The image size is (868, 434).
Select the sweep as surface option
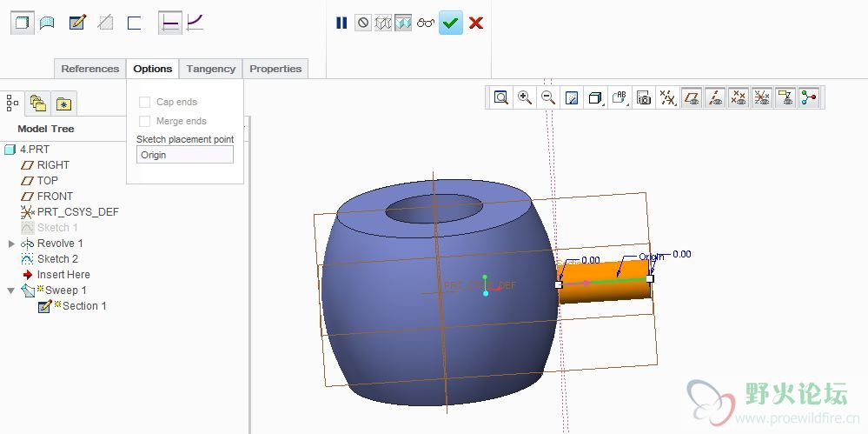click(47, 23)
